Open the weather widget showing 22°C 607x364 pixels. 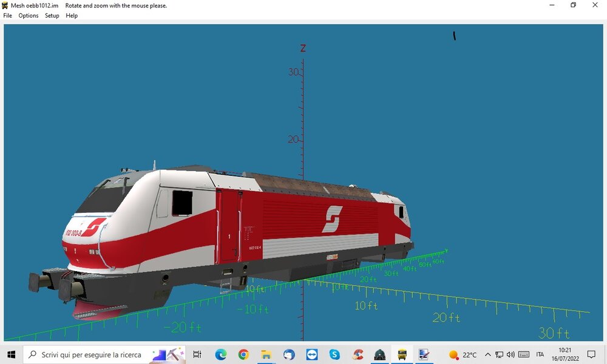point(463,354)
